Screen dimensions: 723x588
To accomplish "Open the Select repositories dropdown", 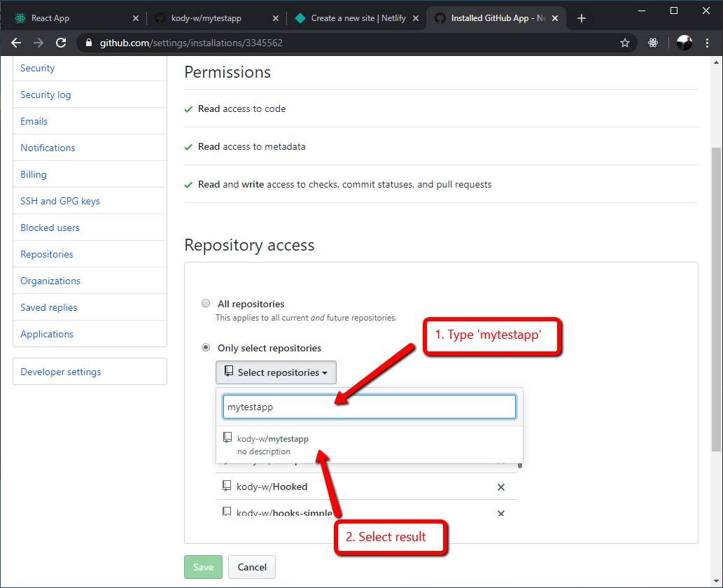I will click(x=276, y=372).
